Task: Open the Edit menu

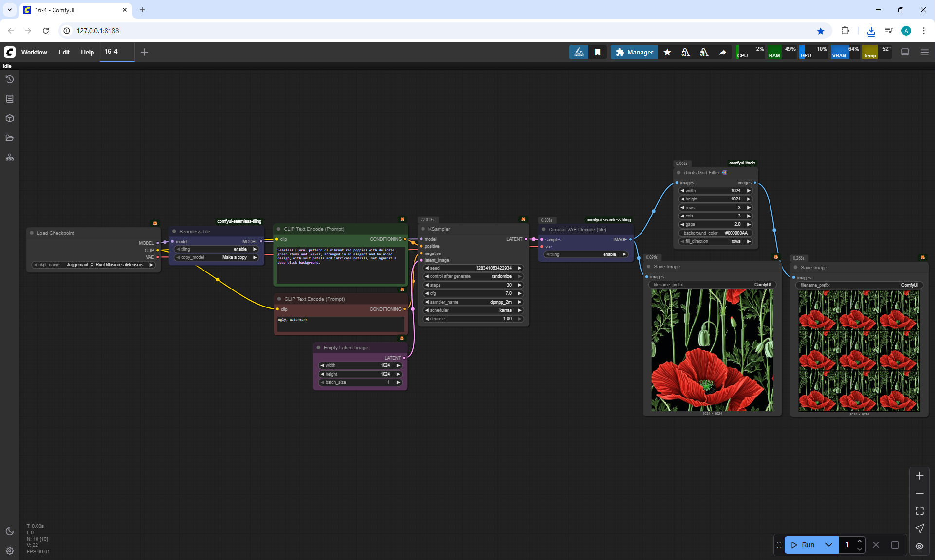Action: (x=64, y=52)
